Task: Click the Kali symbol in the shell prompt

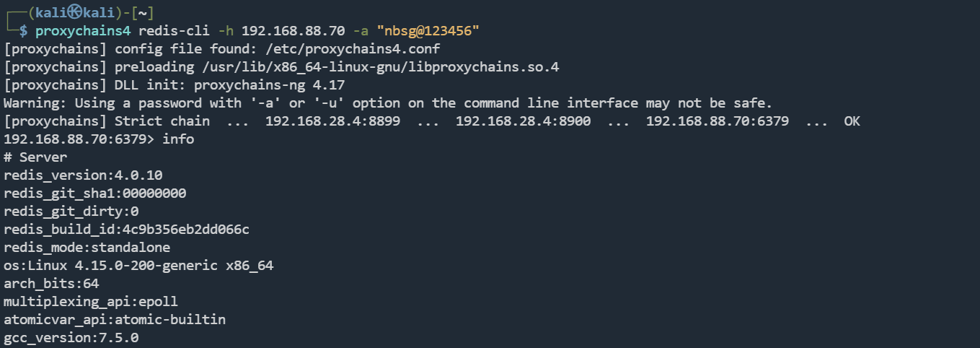Action: pos(68,12)
